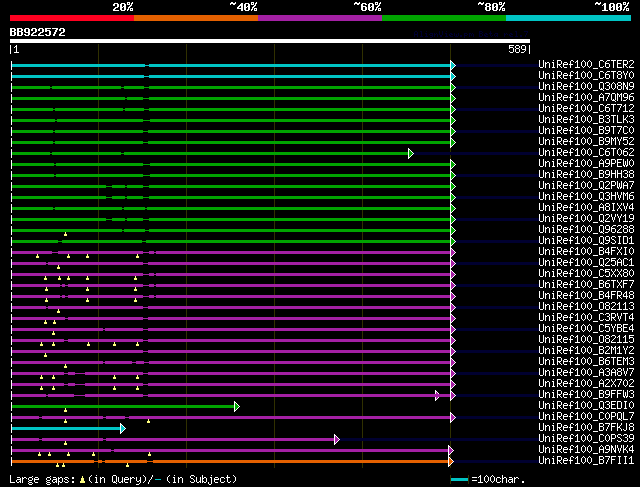Select the UniRef100_C6T062 hit label

(x=585, y=152)
